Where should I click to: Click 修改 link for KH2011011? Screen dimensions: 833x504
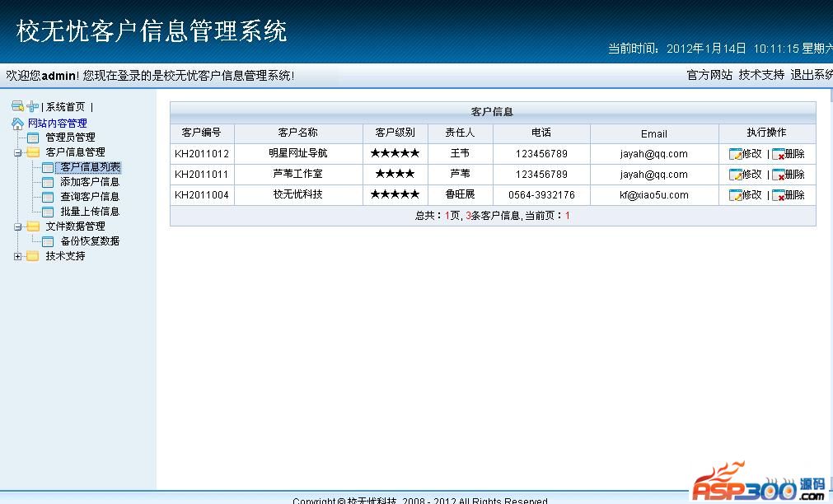(x=751, y=175)
